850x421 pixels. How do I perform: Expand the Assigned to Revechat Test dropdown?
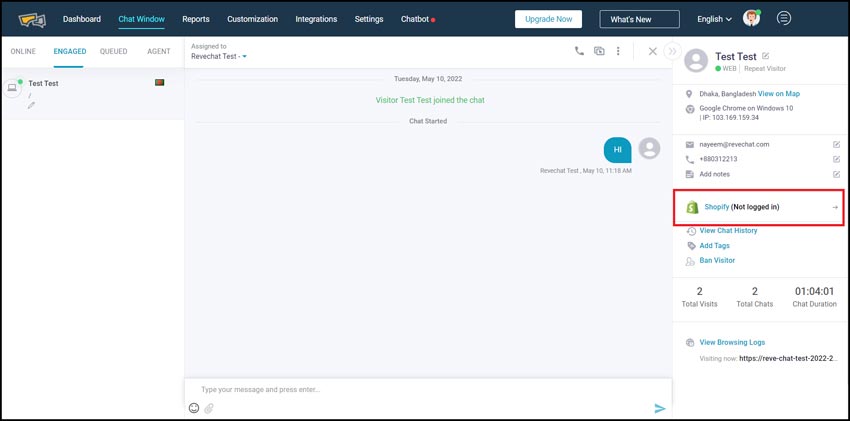click(244, 57)
